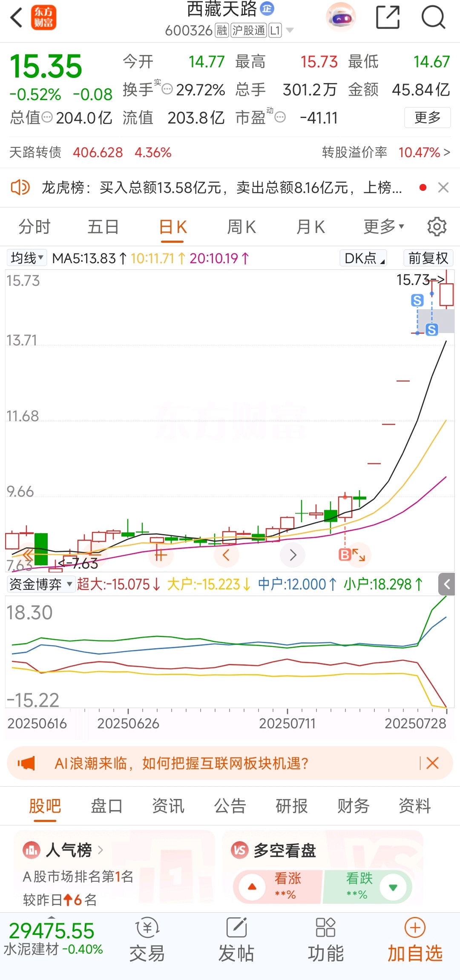Tap the upper S sell signal marker

tap(417, 300)
